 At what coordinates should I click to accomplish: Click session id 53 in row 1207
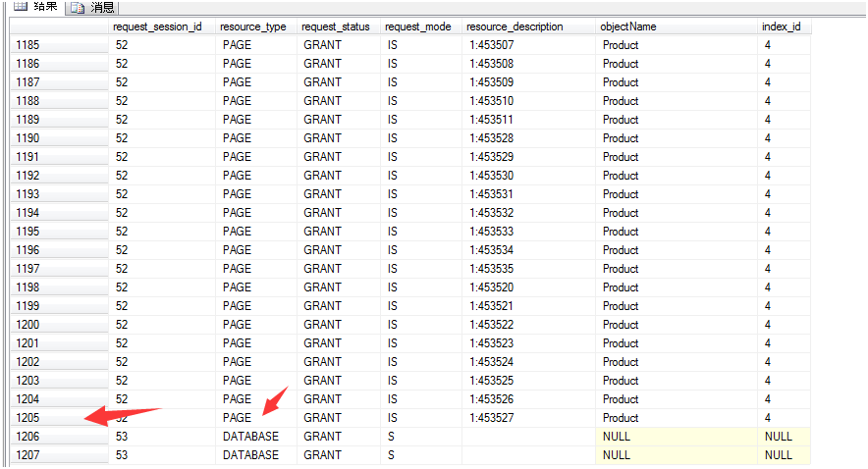[x=162, y=455]
